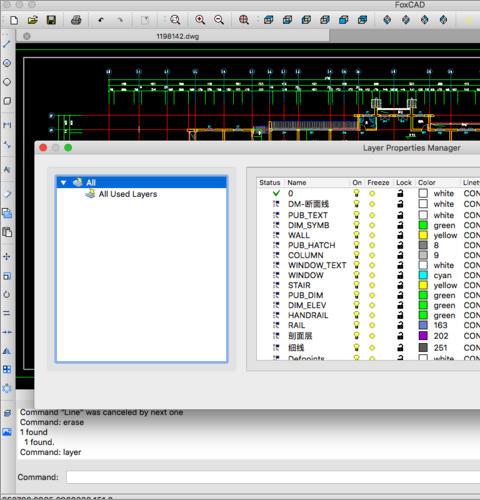This screenshot has height=500, width=480.
Task: Create a new drawing with the New file icon
Action: tap(14, 20)
